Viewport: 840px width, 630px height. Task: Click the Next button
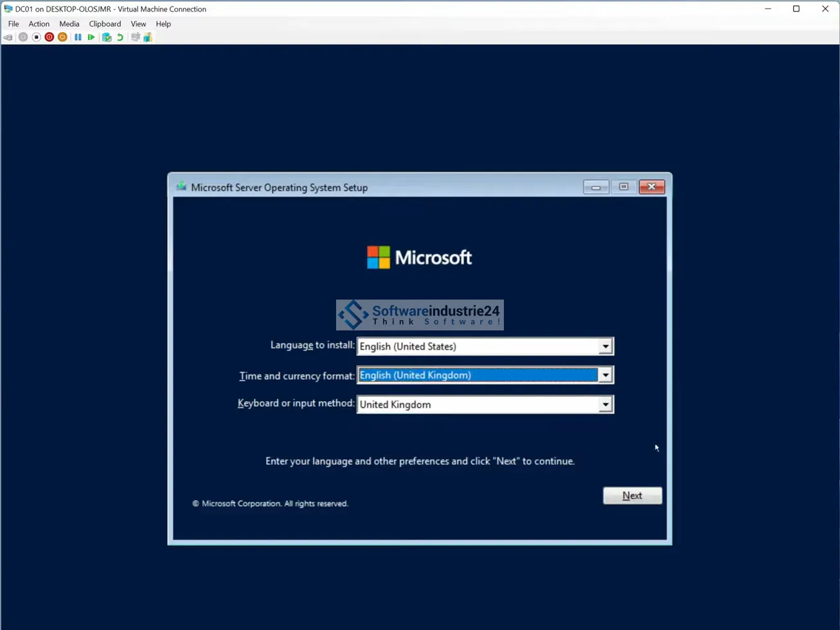click(x=632, y=496)
